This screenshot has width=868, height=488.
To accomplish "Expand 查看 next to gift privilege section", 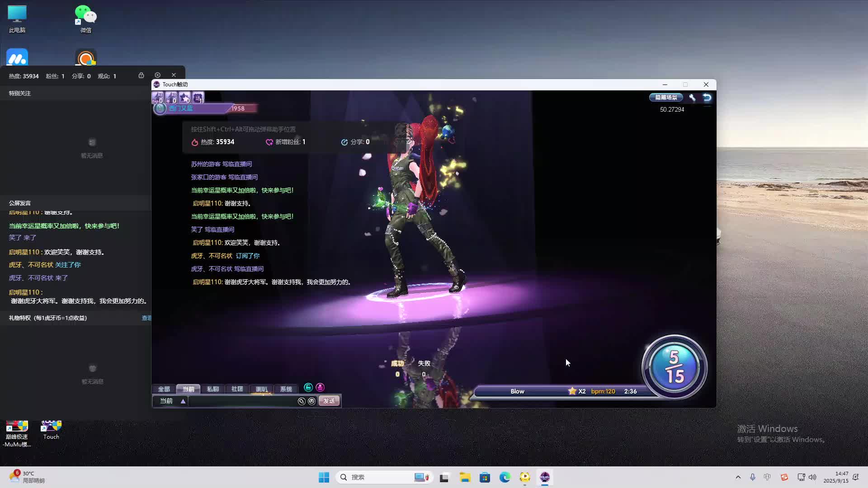I will coord(146,318).
